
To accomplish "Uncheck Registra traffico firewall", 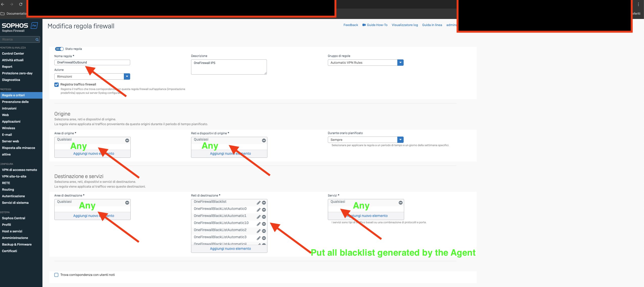I will (57, 84).
